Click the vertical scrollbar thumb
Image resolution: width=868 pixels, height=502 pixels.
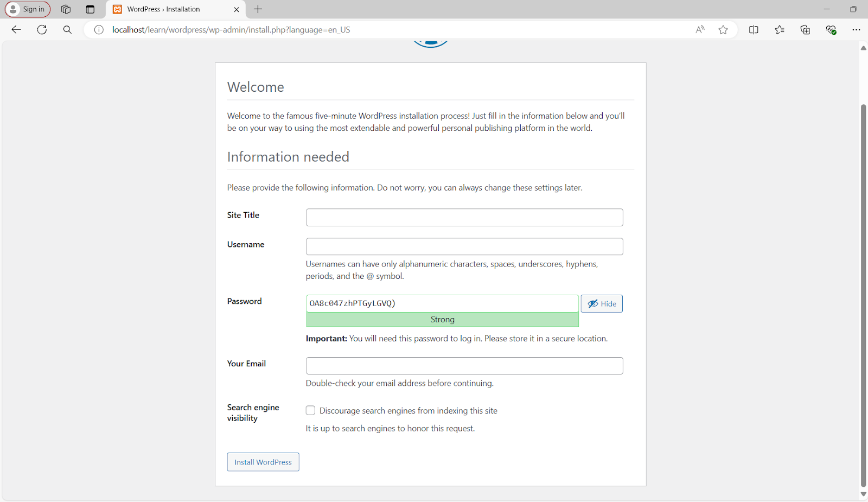(x=863, y=296)
